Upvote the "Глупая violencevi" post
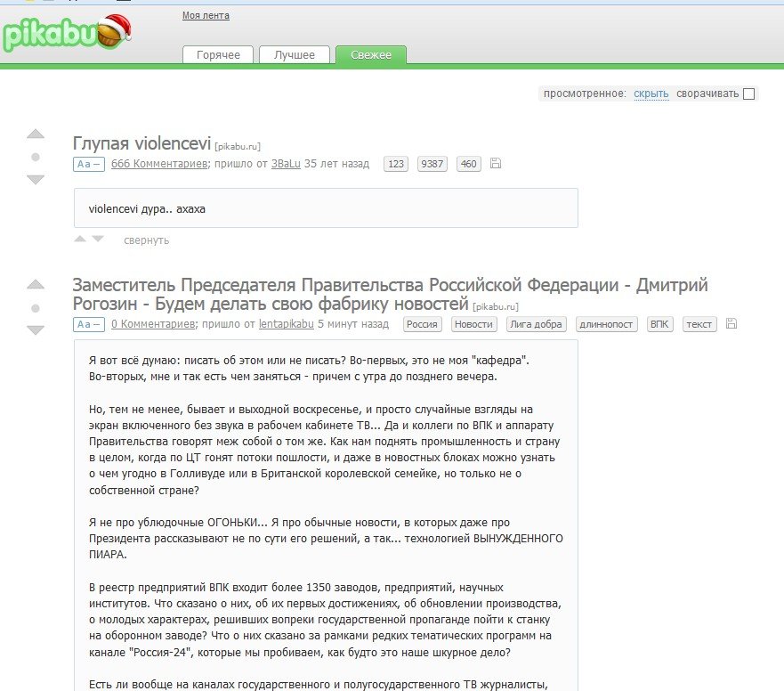The height and width of the screenshot is (691, 784). pos(36,134)
